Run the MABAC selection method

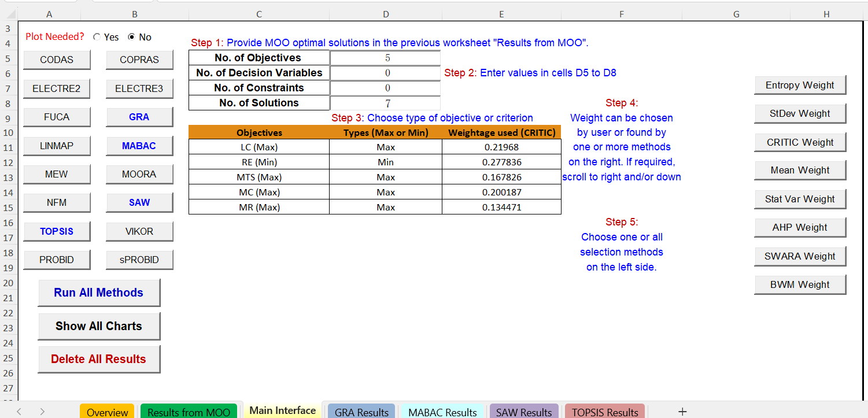pos(139,145)
